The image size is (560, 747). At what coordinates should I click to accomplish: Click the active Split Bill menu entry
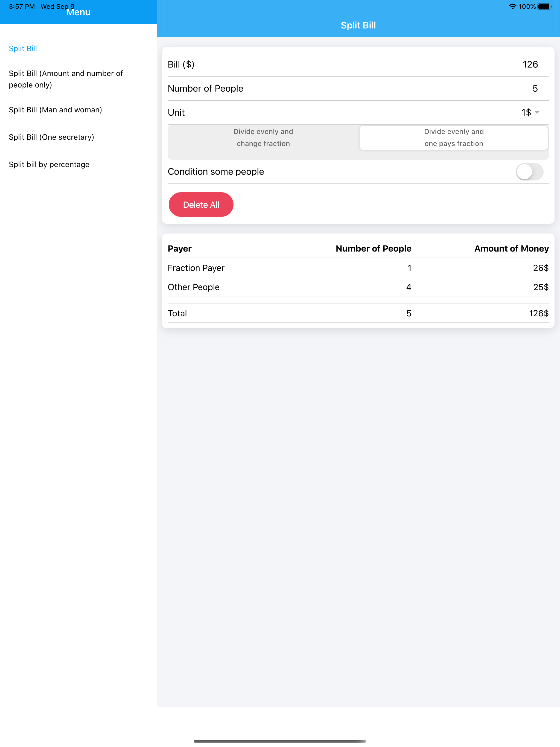(x=23, y=48)
